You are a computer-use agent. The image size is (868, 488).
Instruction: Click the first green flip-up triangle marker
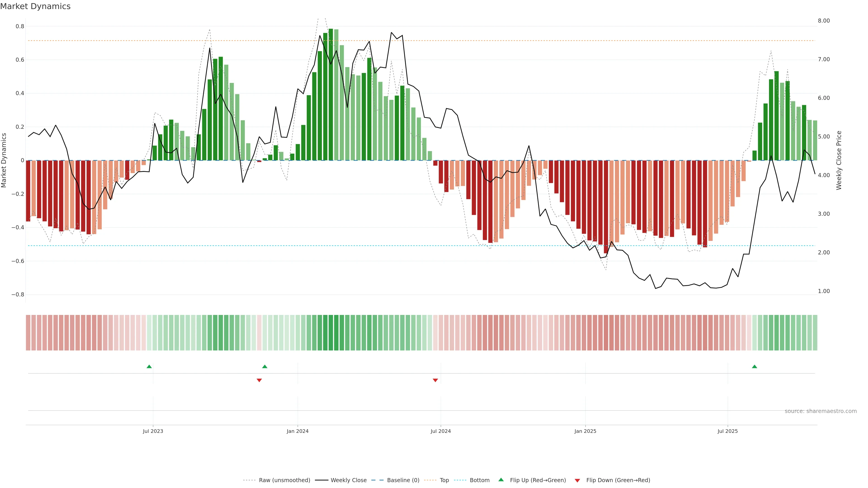[x=149, y=366]
